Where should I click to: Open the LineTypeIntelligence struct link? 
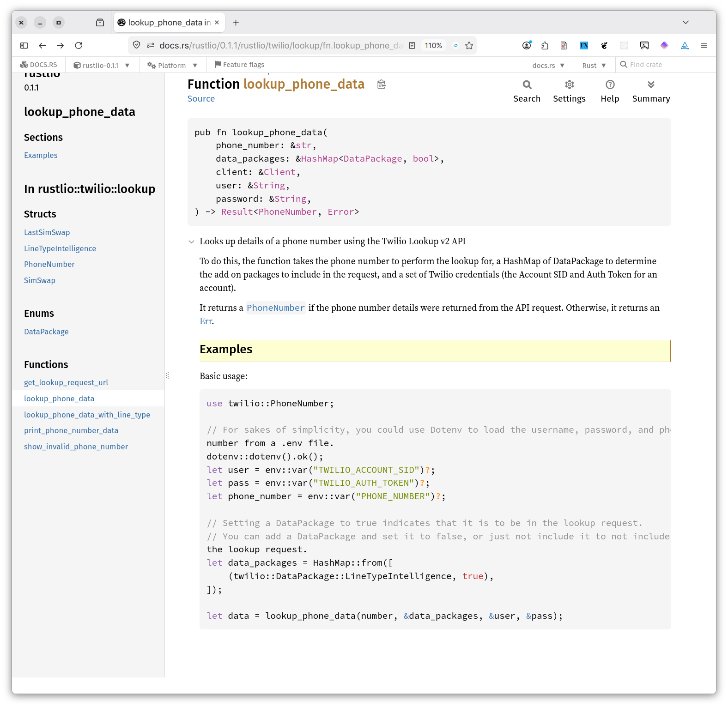[60, 248]
